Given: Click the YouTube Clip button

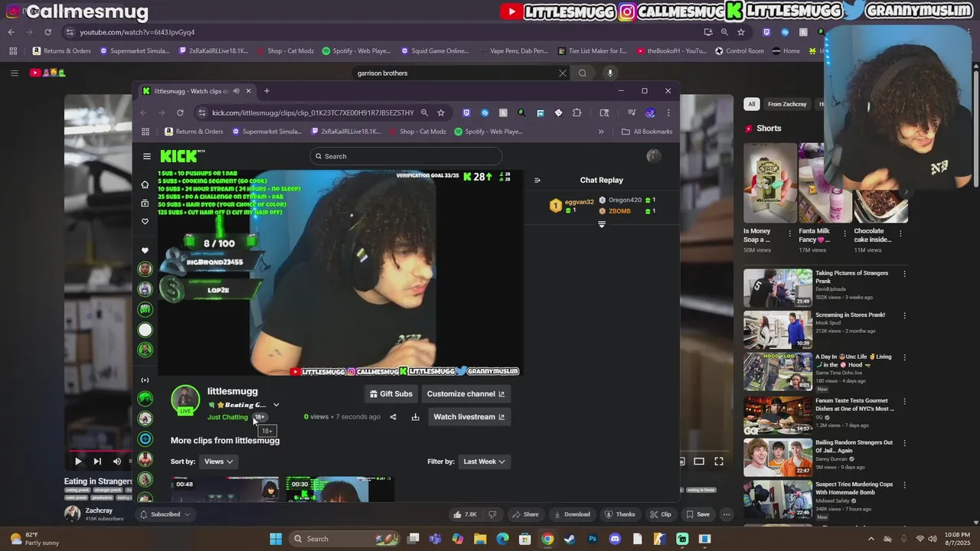Looking at the screenshot, I should 661,514.
